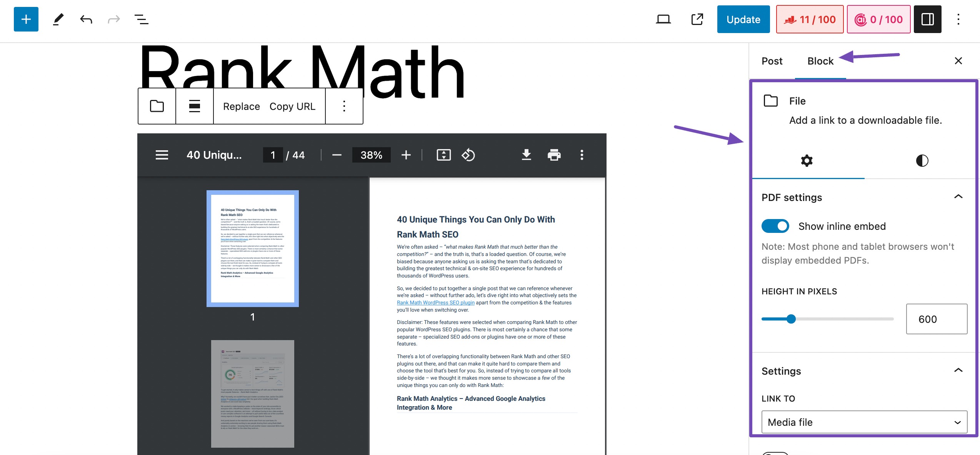
Task: Click the pencil/edit tool icon
Action: (x=57, y=19)
